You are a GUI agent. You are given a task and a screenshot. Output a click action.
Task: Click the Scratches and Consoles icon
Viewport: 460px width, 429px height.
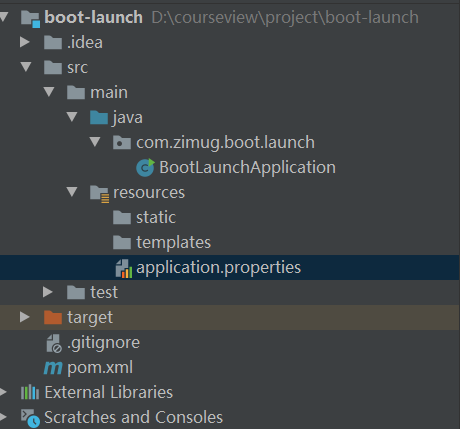point(30,418)
